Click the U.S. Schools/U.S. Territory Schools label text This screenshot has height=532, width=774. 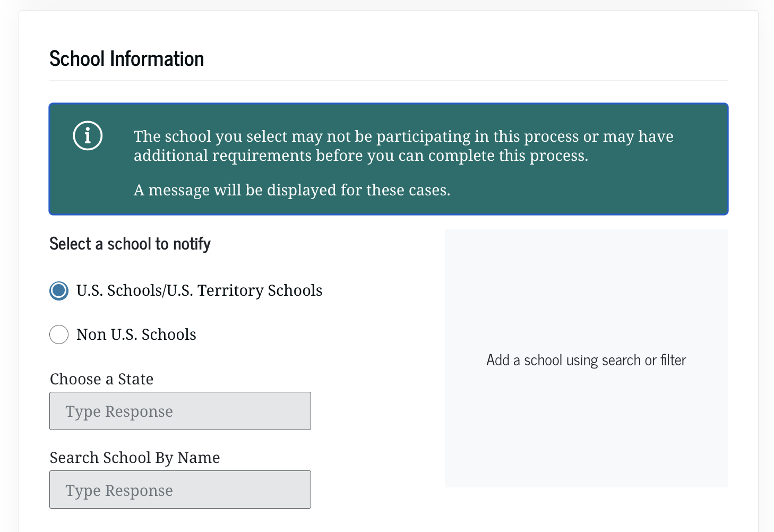pos(199,290)
